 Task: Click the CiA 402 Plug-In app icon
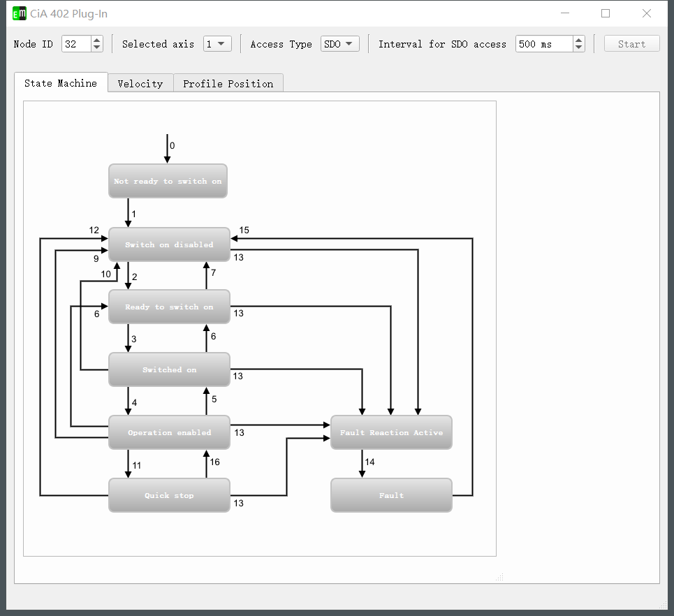pyautogui.click(x=20, y=14)
